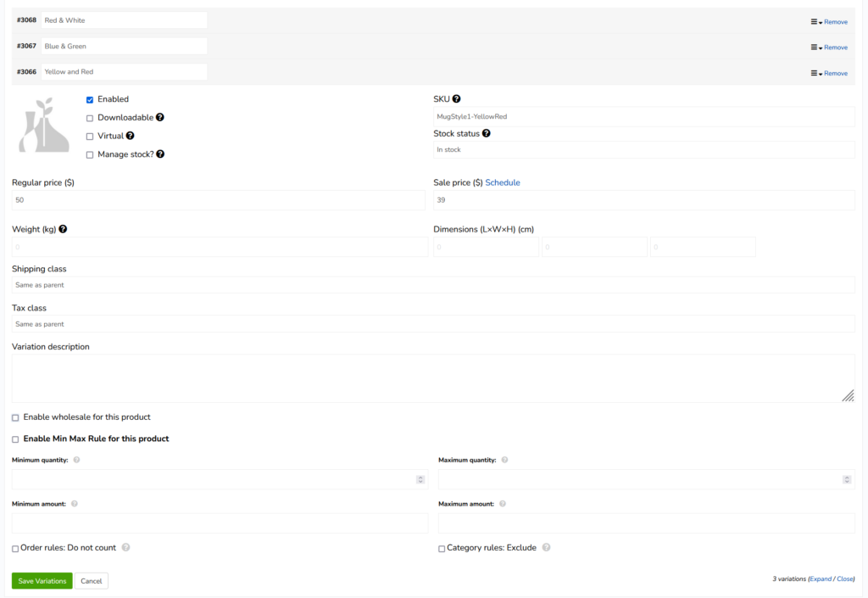Click the Save Variations button
Viewport: 868px width, 598px height.
click(x=42, y=581)
